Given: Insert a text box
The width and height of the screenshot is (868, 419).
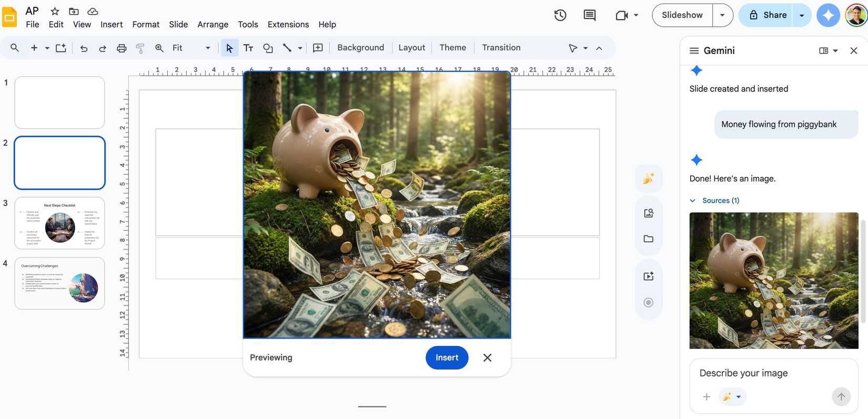Looking at the screenshot, I should (248, 48).
